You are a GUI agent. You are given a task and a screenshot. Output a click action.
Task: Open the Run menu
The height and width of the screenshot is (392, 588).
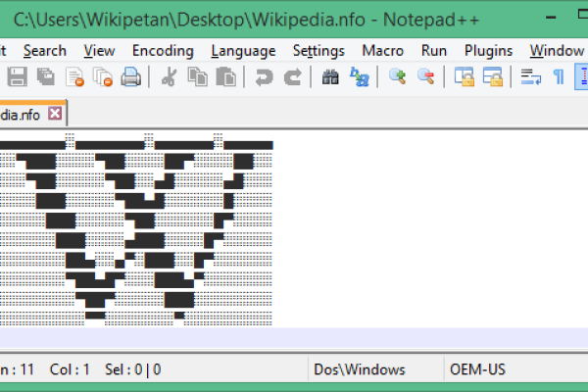434,51
